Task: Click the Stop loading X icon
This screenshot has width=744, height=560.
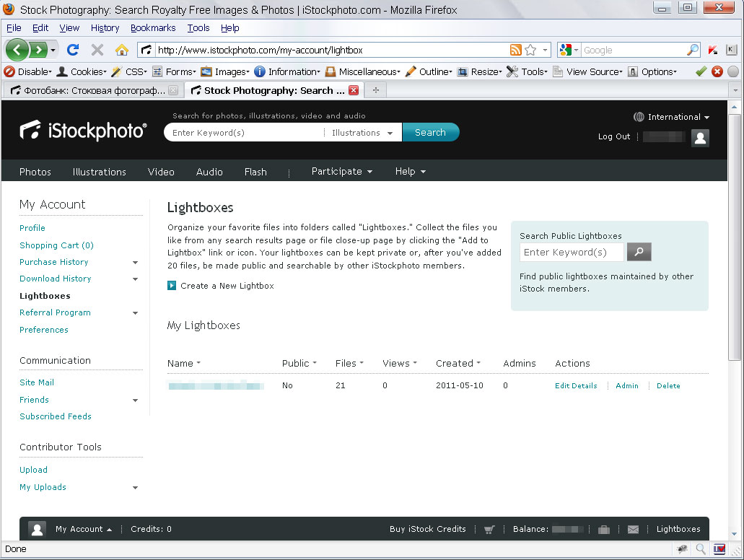Action: coord(97,49)
